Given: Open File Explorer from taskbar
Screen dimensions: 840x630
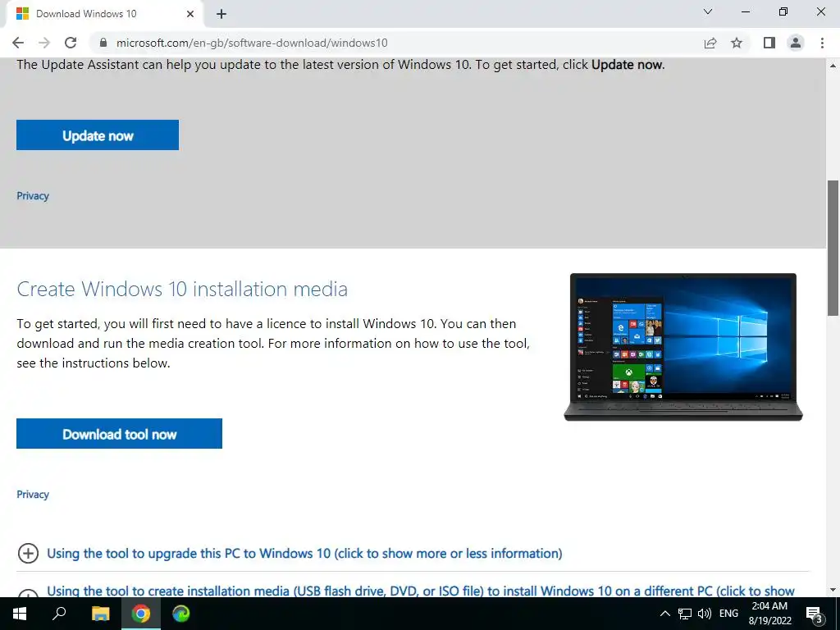Looking at the screenshot, I should point(100,614).
